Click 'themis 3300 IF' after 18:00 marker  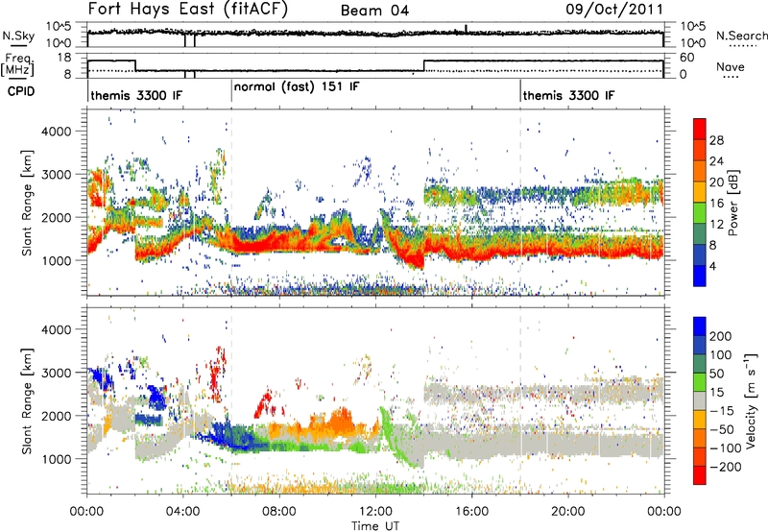point(568,95)
